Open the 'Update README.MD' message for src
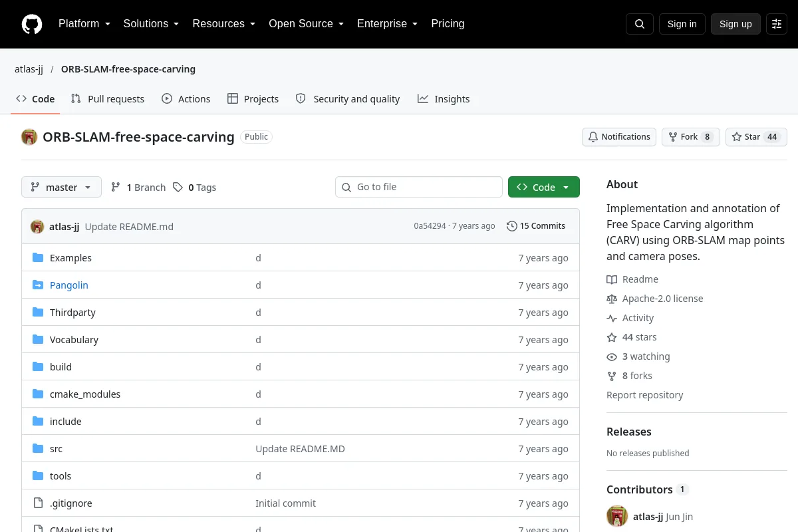This screenshot has height=532, width=798. pos(300,449)
